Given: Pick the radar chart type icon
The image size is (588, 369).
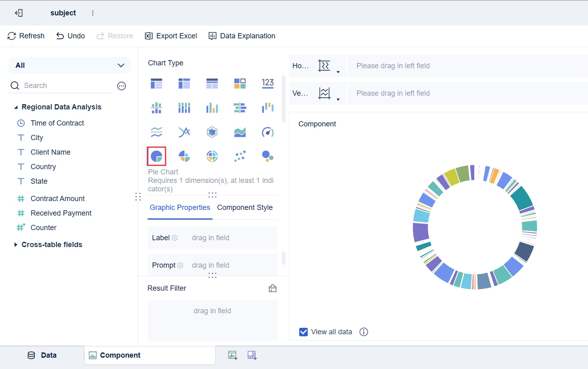Looking at the screenshot, I should 212,132.
